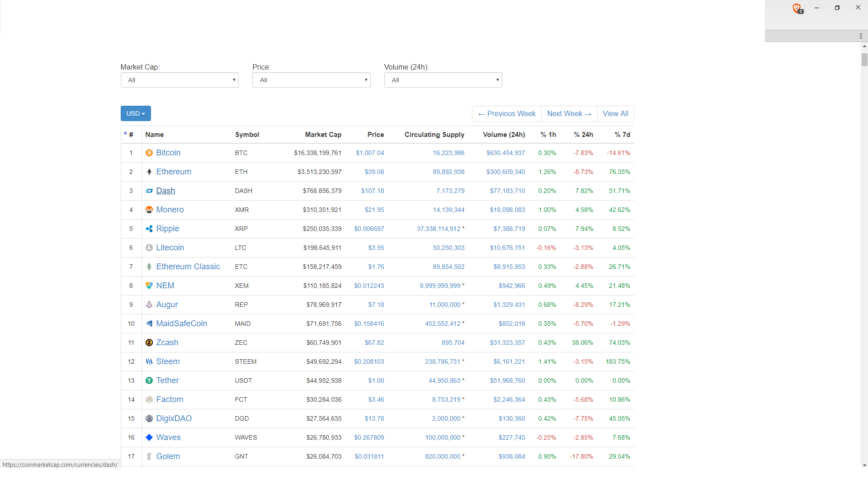Screen dimensions: 868x488
Task: Sort table by Price column header
Action: point(376,135)
